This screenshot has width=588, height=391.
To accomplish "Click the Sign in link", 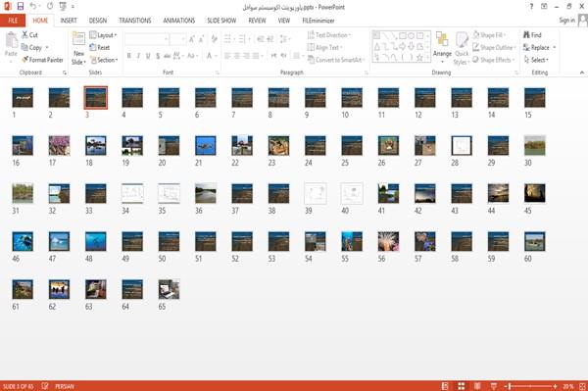I will point(566,21).
